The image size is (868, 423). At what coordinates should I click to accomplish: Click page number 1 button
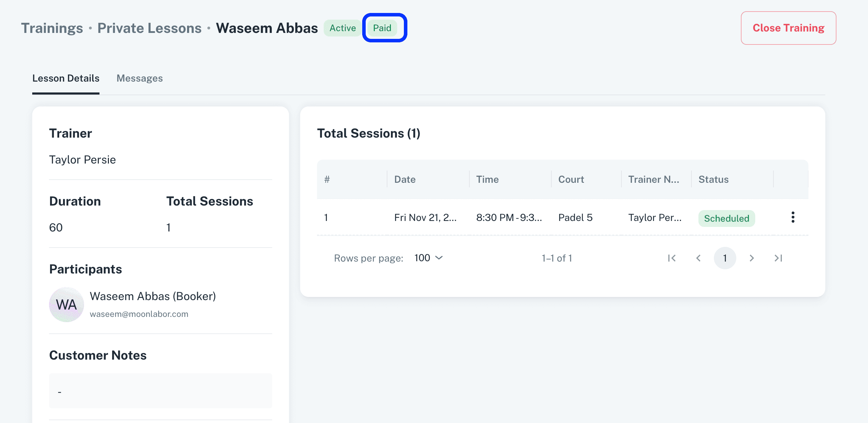click(725, 258)
